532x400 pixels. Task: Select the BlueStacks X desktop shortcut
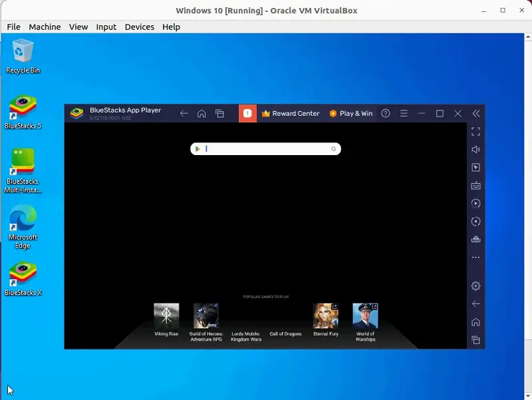23,279
